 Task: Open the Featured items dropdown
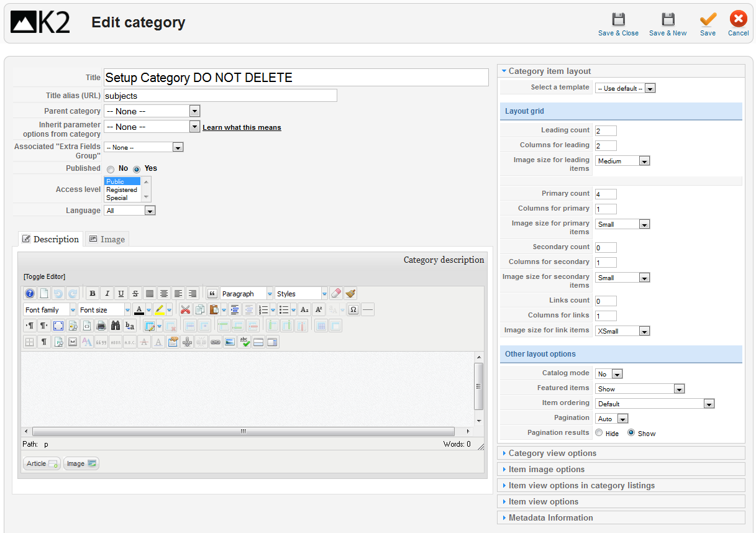click(x=640, y=389)
